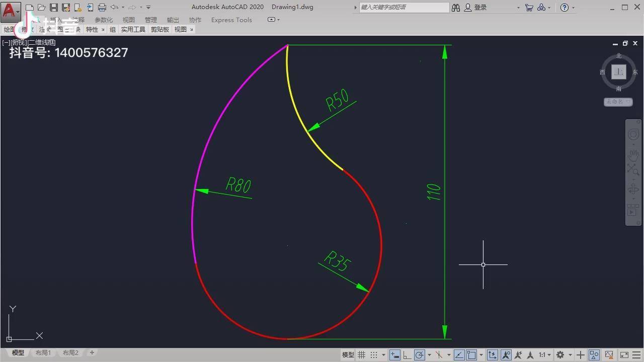Click the Open file folder icon
Image resolution: width=644 pixels, height=362 pixels.
click(41, 8)
